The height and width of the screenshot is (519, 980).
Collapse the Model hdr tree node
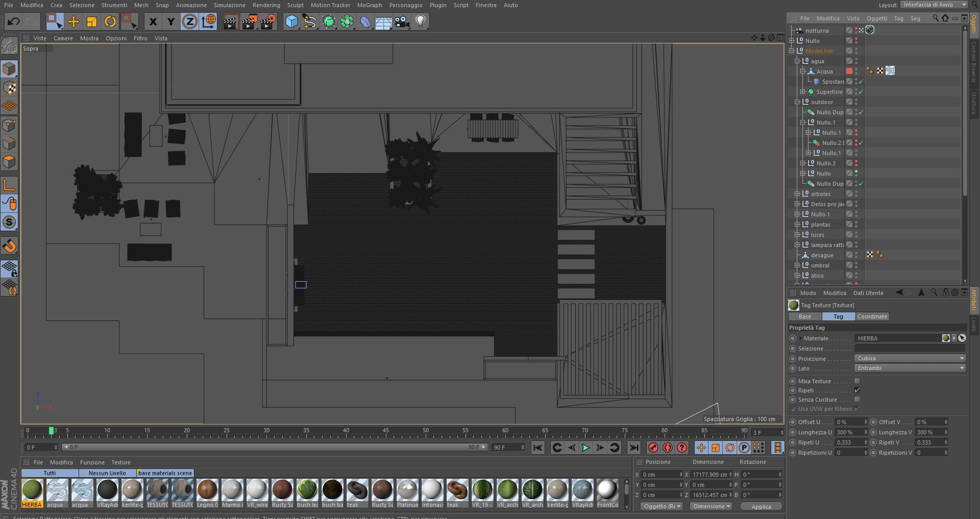[791, 51]
